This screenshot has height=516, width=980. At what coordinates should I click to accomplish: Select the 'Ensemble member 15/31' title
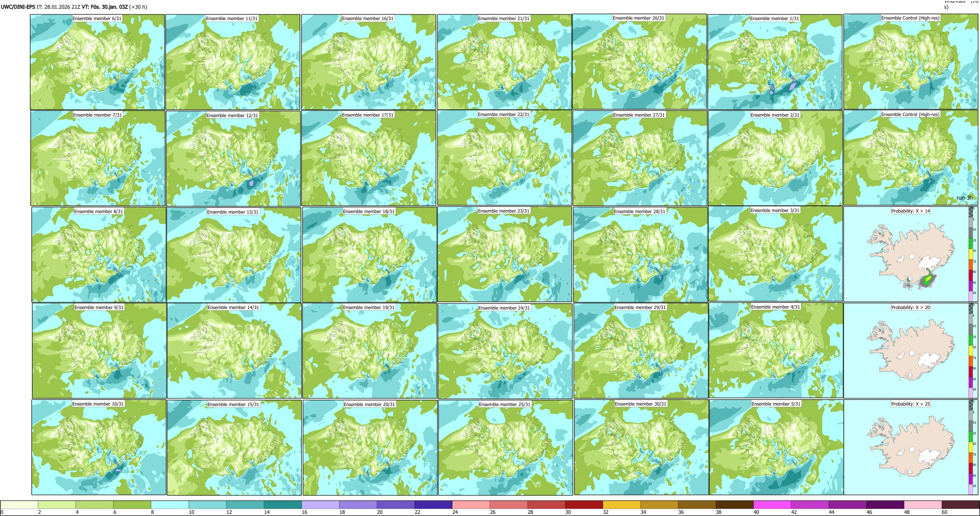pos(234,405)
